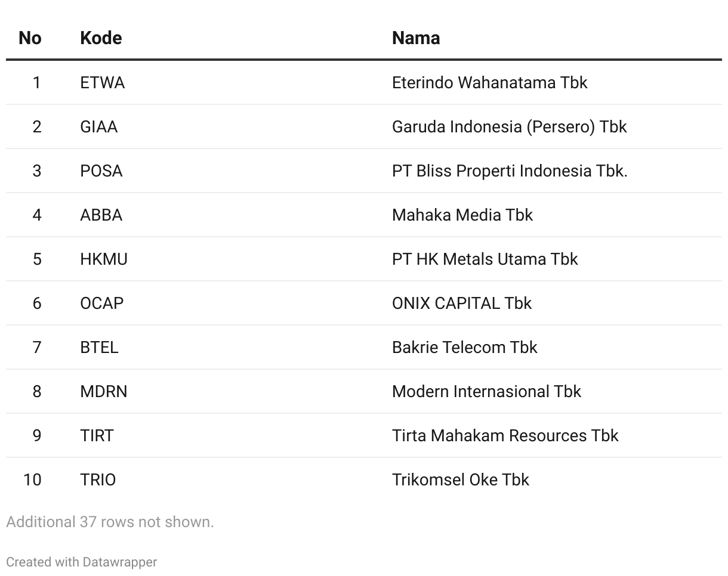
Task: Select the ETWA code cell
Action: pos(103,82)
